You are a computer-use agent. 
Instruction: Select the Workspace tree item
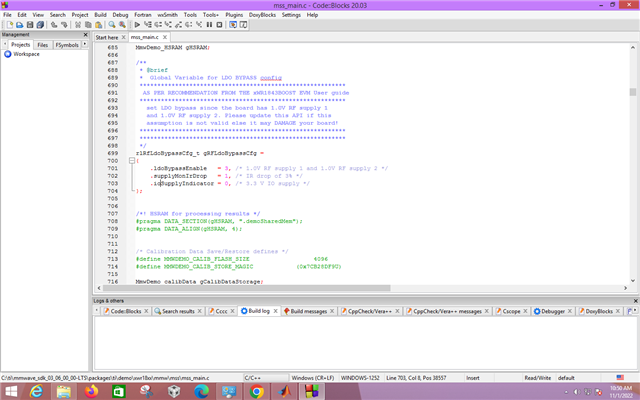point(26,54)
